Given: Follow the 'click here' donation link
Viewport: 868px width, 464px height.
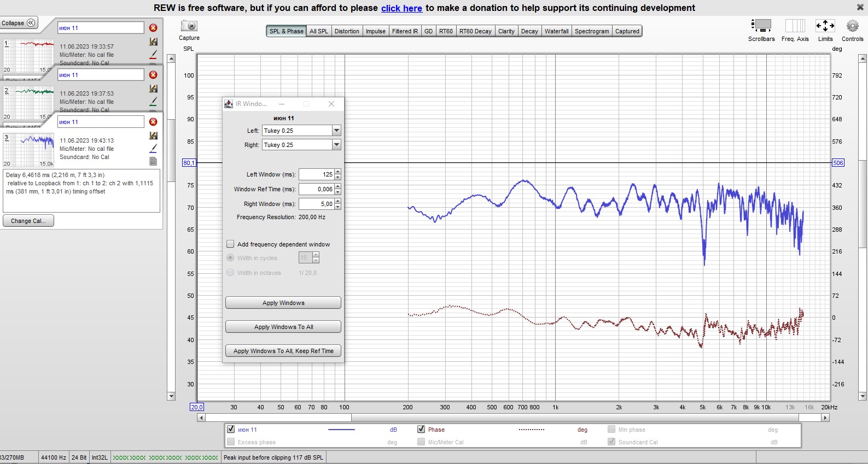Looking at the screenshot, I should click(x=401, y=8).
